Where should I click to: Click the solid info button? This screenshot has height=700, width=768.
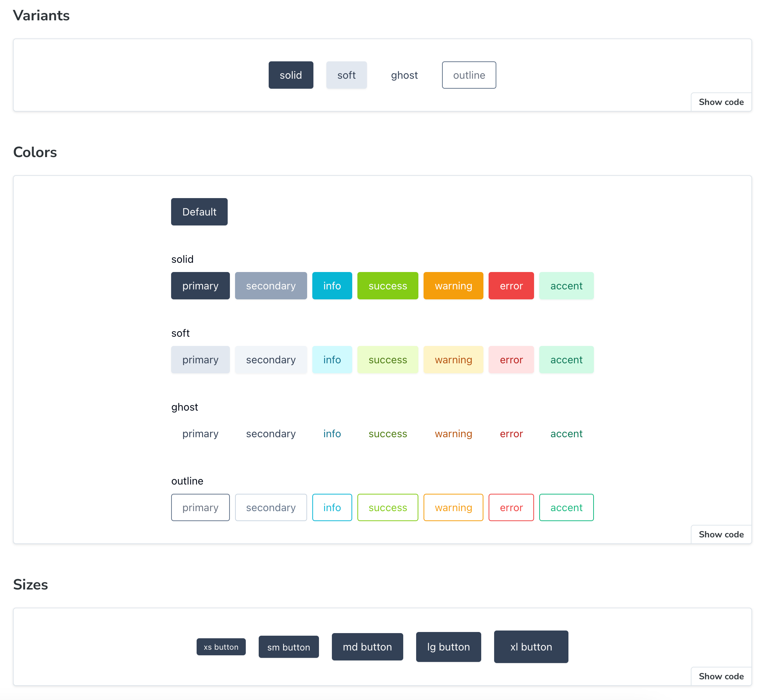point(332,286)
